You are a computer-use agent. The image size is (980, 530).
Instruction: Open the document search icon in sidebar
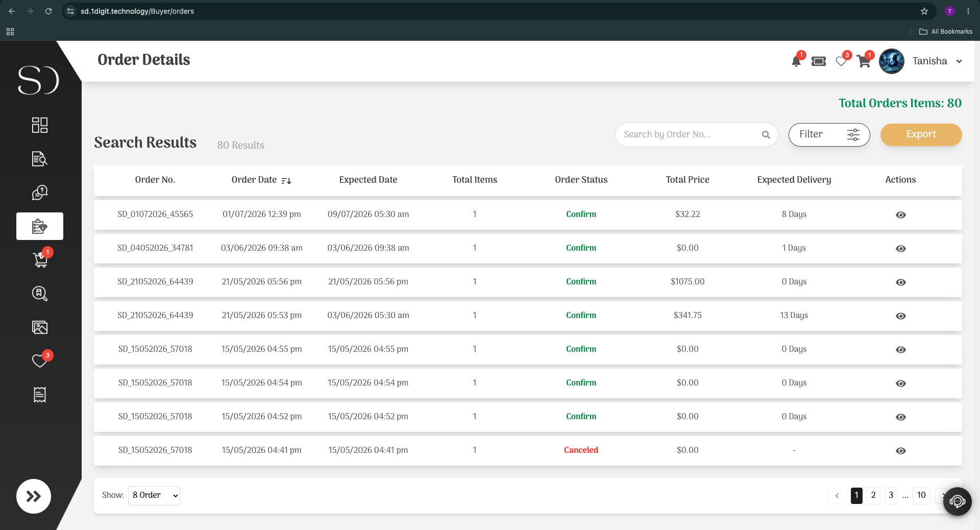40,159
